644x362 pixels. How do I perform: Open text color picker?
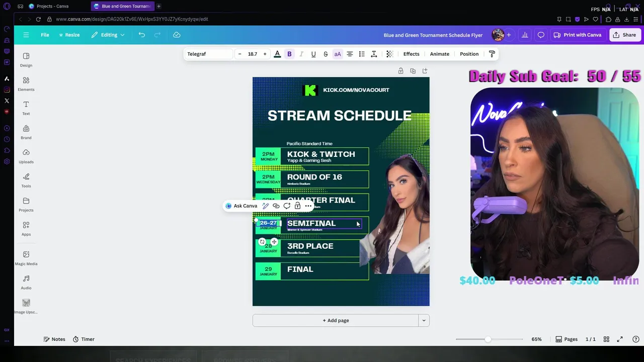click(277, 54)
